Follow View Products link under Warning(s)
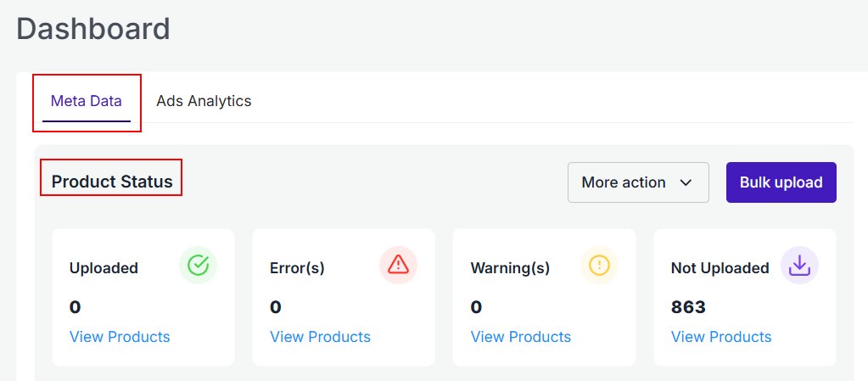 tap(520, 337)
